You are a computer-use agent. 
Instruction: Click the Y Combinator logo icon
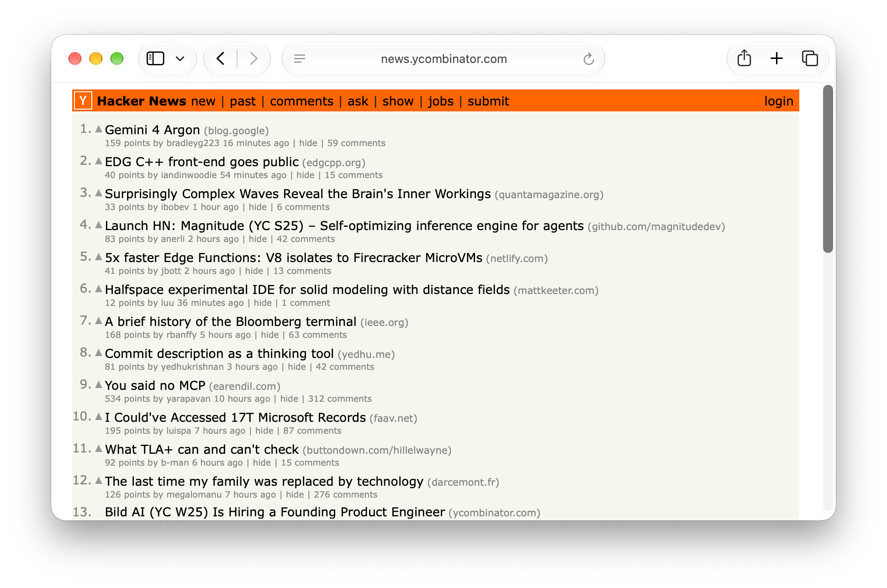[x=83, y=100]
